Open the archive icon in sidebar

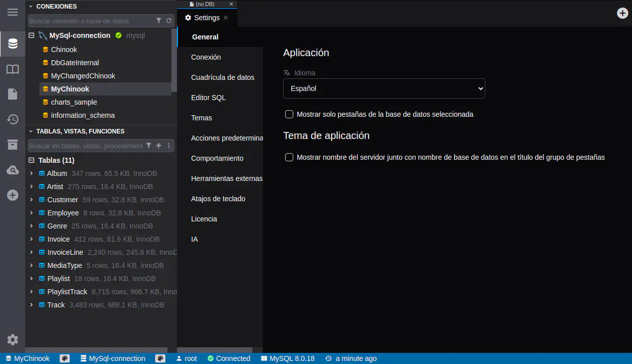coord(13,145)
